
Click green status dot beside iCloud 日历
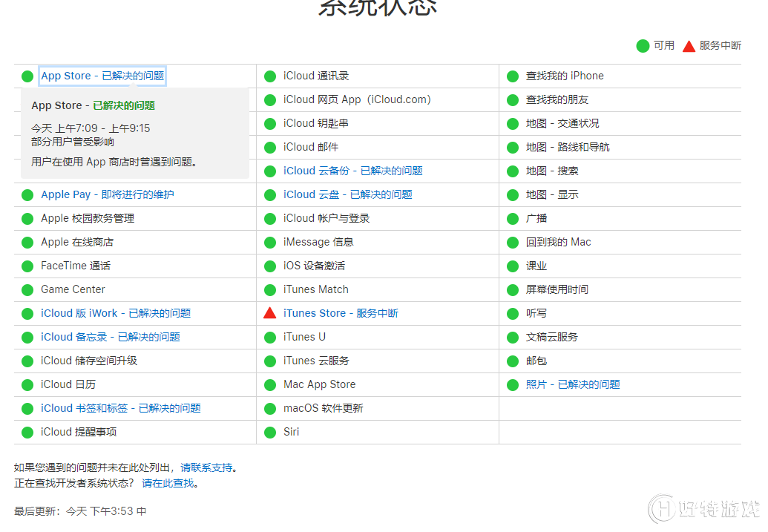pyautogui.click(x=27, y=385)
